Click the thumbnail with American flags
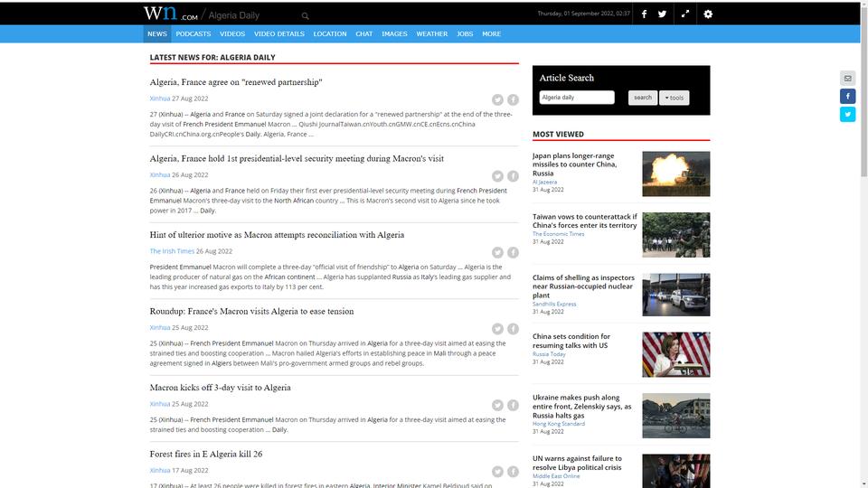The width and height of the screenshot is (868, 488). click(x=676, y=354)
